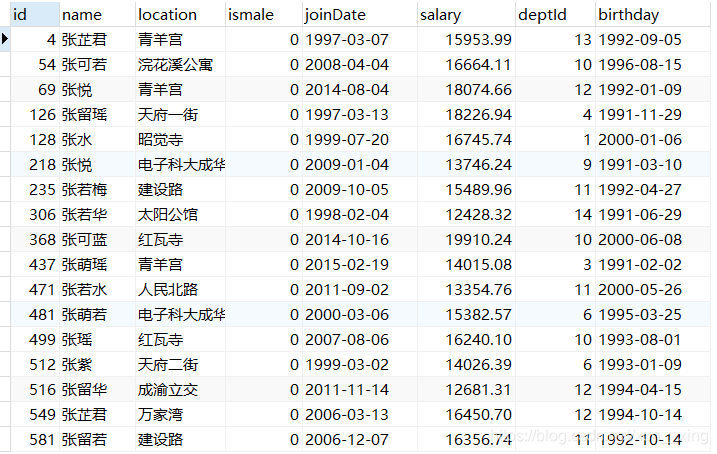This screenshot has height=454, width=717.
Task: Click salary 19910.24
Action: [466, 240]
